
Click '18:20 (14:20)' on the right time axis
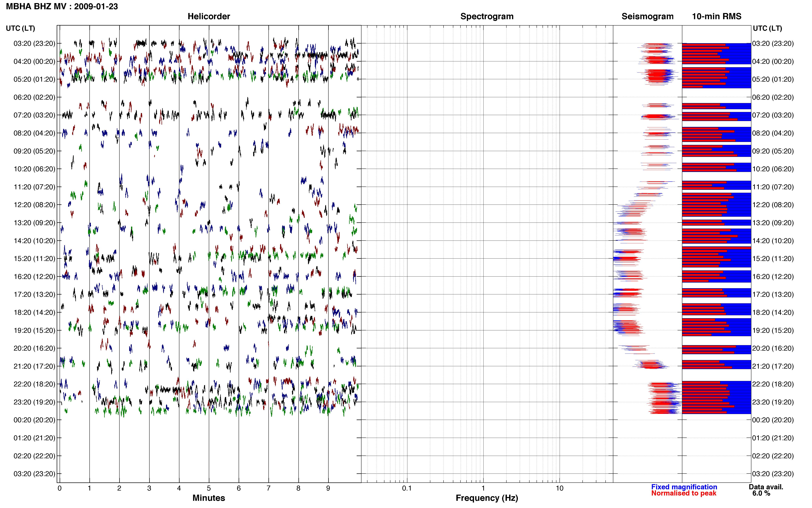tap(773, 312)
